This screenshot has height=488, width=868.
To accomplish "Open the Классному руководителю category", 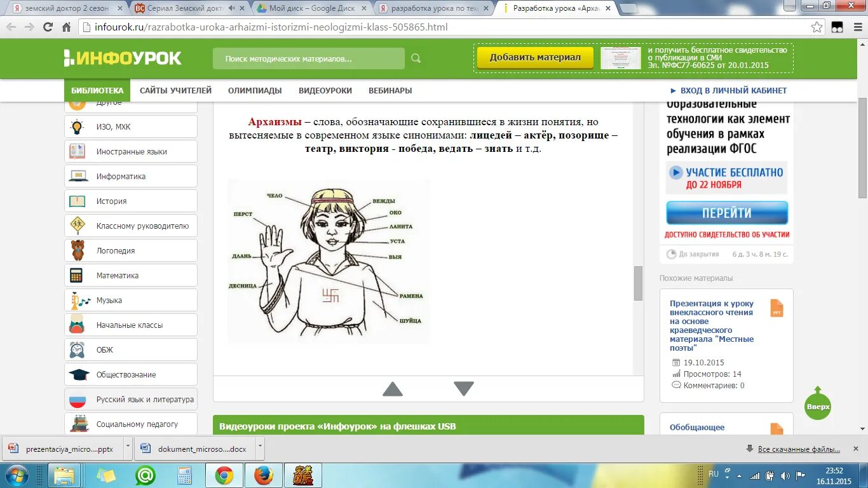I will coord(131,226).
